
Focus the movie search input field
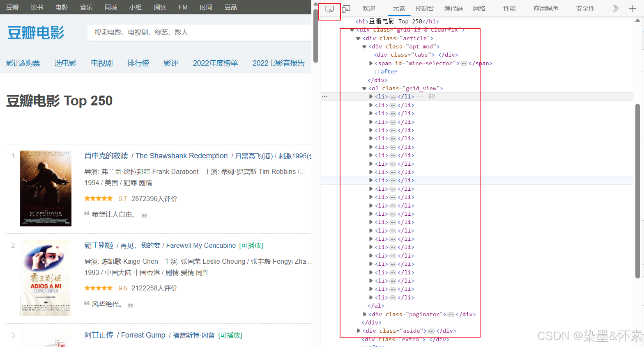[x=199, y=32]
